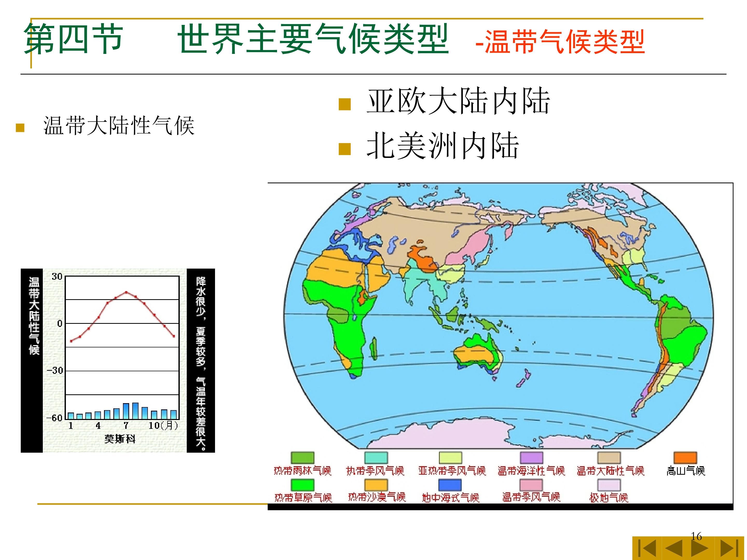The height and width of the screenshot is (560, 747).
Task: Click the 莫斯科 climate chart image
Action: tap(117, 360)
